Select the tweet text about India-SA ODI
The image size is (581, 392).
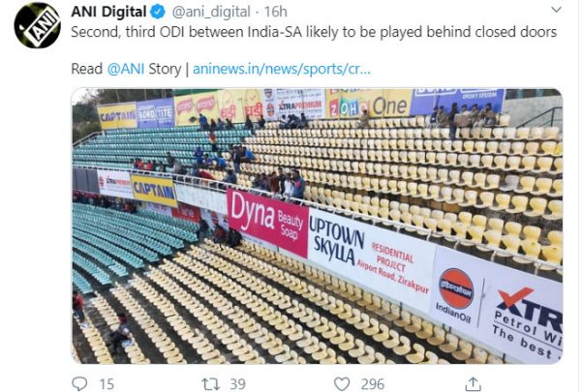tap(314, 32)
